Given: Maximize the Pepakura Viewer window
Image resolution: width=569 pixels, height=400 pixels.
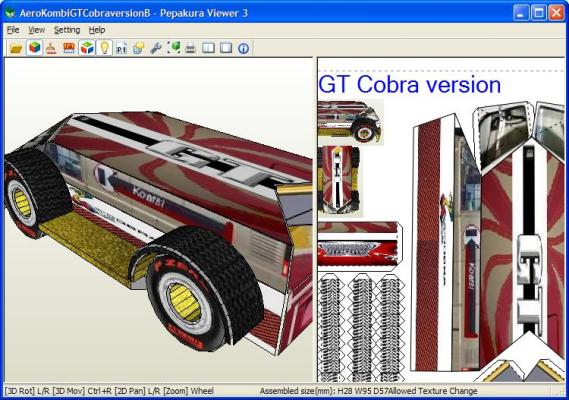Looking at the screenshot, I should 539,13.
